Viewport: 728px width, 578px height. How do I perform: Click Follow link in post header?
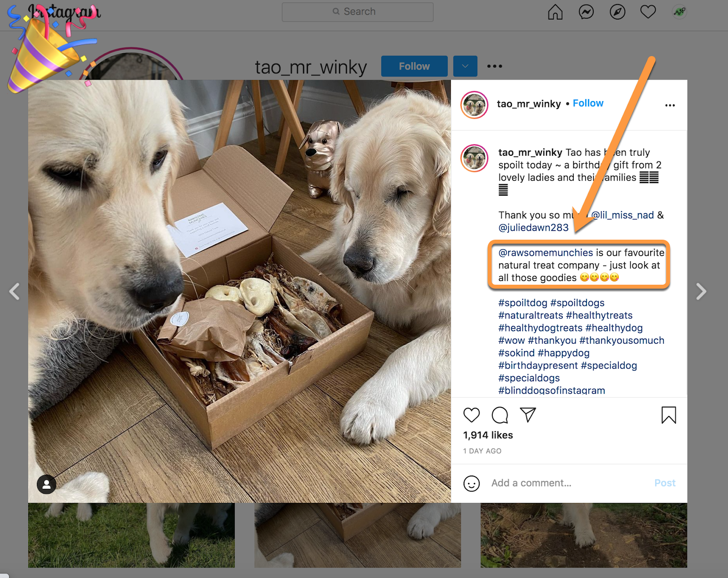pyautogui.click(x=588, y=103)
